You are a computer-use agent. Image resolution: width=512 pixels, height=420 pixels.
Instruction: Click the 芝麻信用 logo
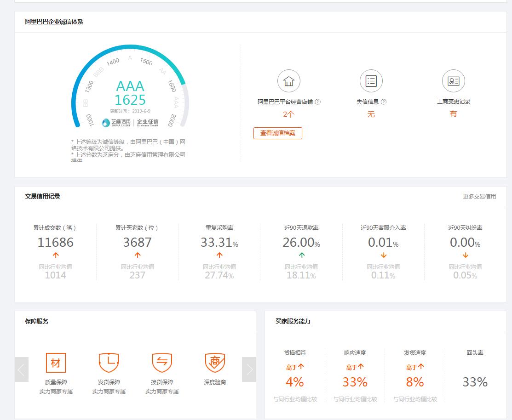pyautogui.click(x=116, y=123)
